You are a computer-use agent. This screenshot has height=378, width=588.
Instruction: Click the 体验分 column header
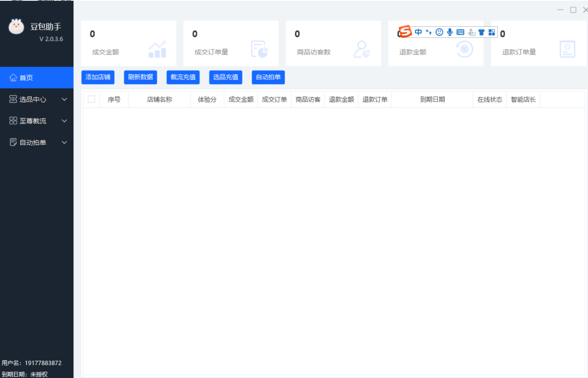pyautogui.click(x=207, y=100)
